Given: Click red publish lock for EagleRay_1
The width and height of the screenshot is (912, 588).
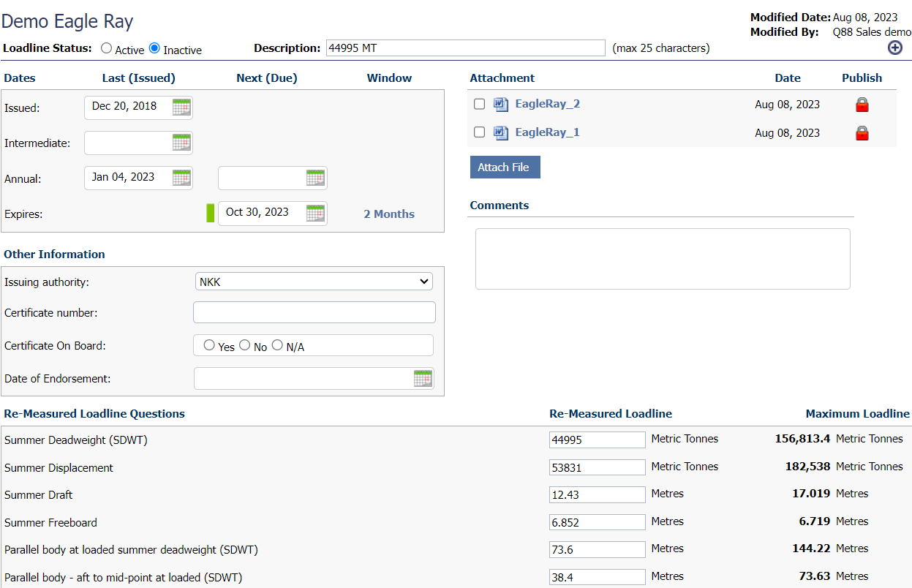Looking at the screenshot, I should [862, 133].
